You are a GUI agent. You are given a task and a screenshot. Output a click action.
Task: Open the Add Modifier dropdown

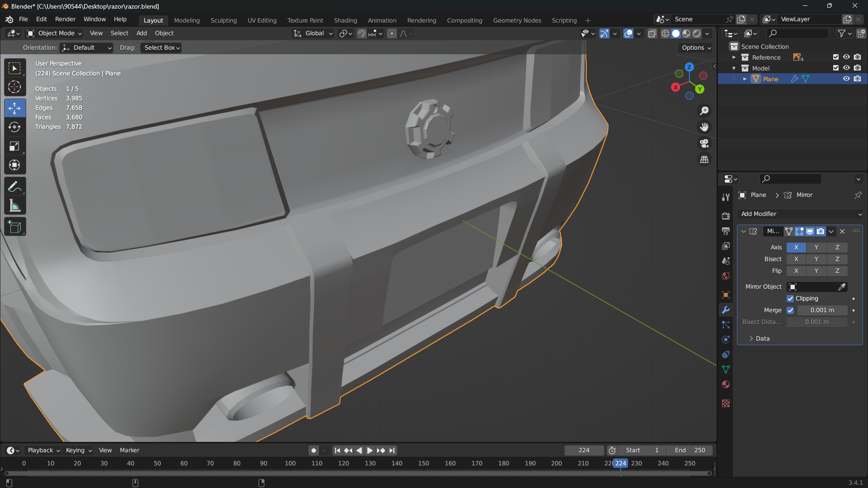pyautogui.click(x=800, y=214)
